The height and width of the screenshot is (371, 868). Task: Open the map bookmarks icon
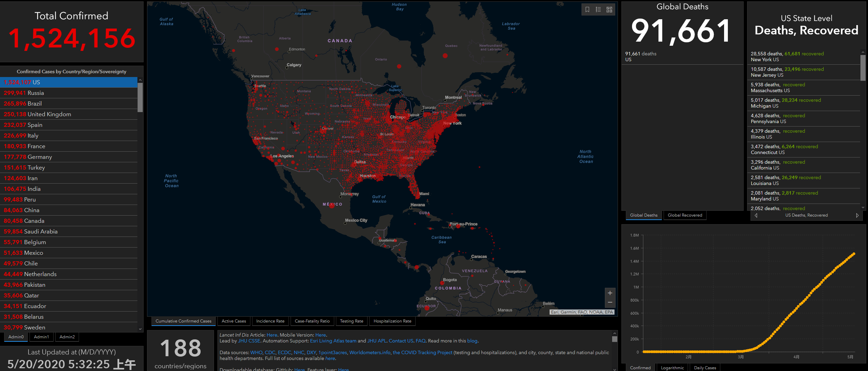(x=587, y=10)
